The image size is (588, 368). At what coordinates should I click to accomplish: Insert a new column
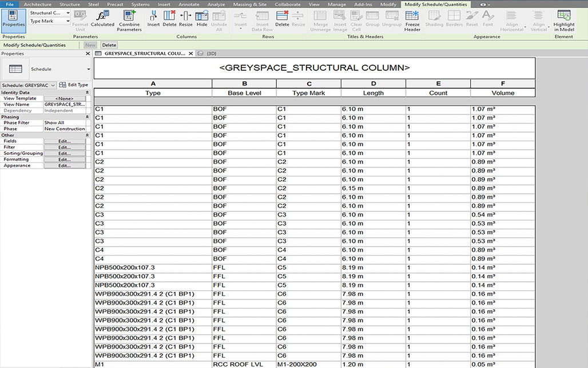(x=153, y=19)
